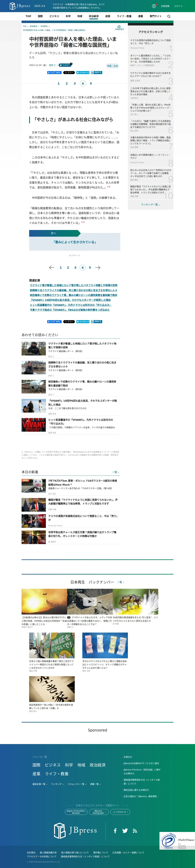Open the TOP navigation tab
The height and width of the screenshot is (868, 195).
[28, 16]
